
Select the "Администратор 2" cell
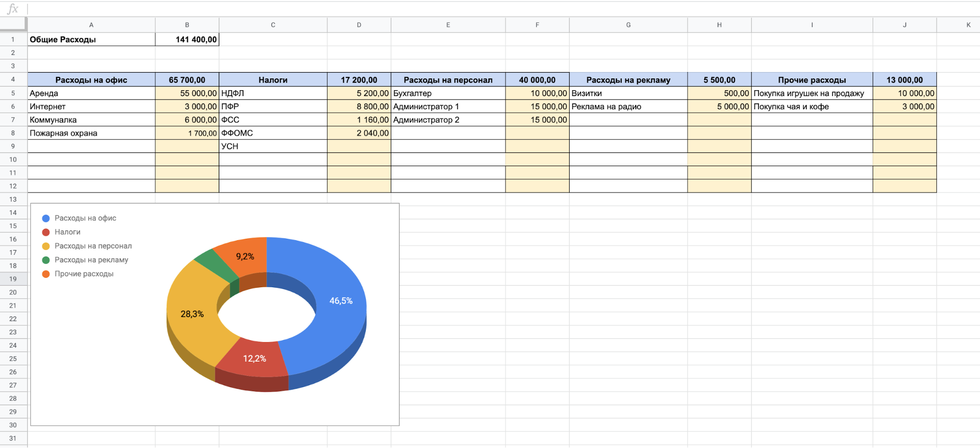pos(448,120)
